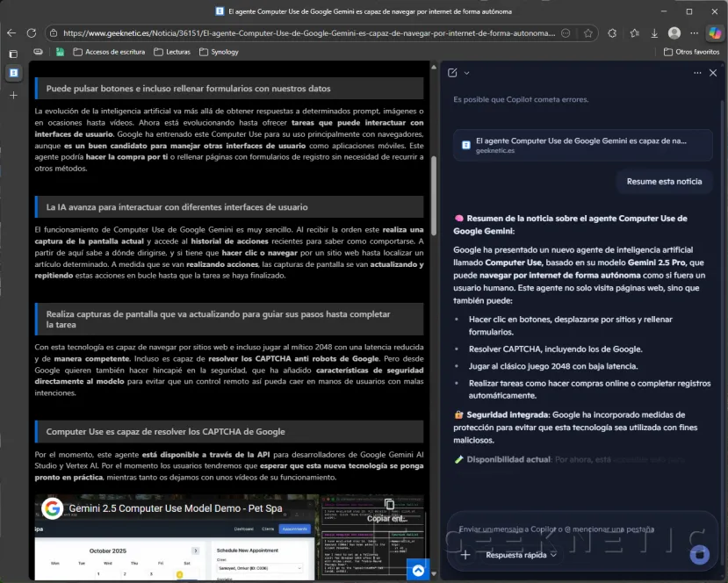This screenshot has height=583, width=728.
Task: Reload the page with the refresh icon
Action: 31,33
